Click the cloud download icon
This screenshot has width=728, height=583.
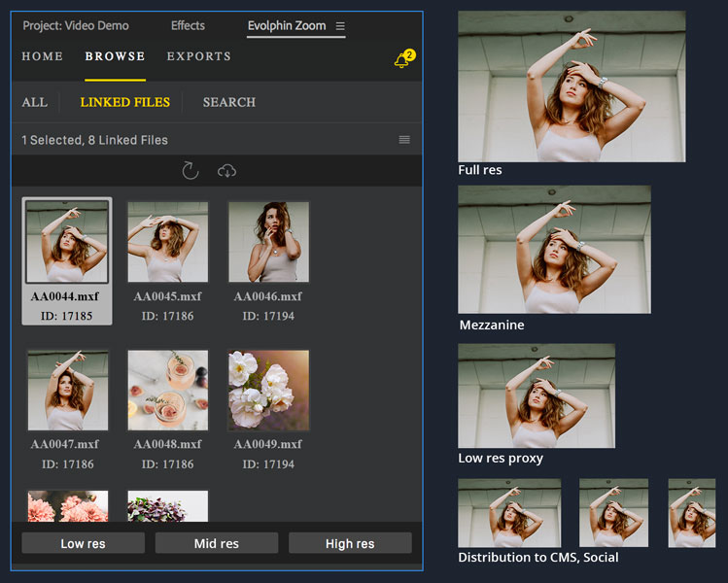[x=226, y=171]
